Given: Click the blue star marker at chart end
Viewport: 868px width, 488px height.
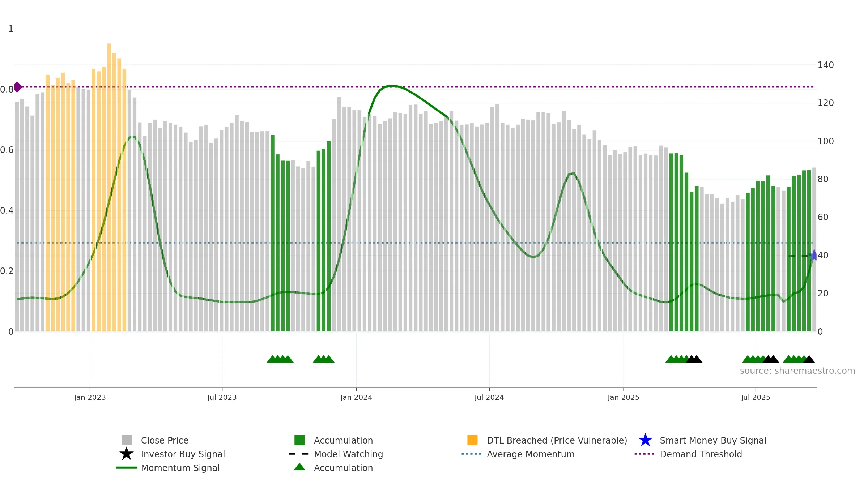Looking at the screenshot, I should (x=814, y=255).
